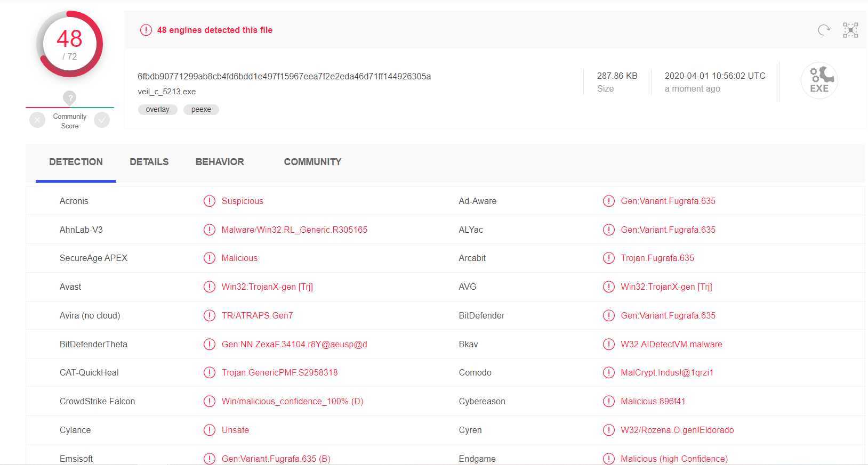Click the 'Comodo' engine name
The height and width of the screenshot is (465, 868).
475,372
